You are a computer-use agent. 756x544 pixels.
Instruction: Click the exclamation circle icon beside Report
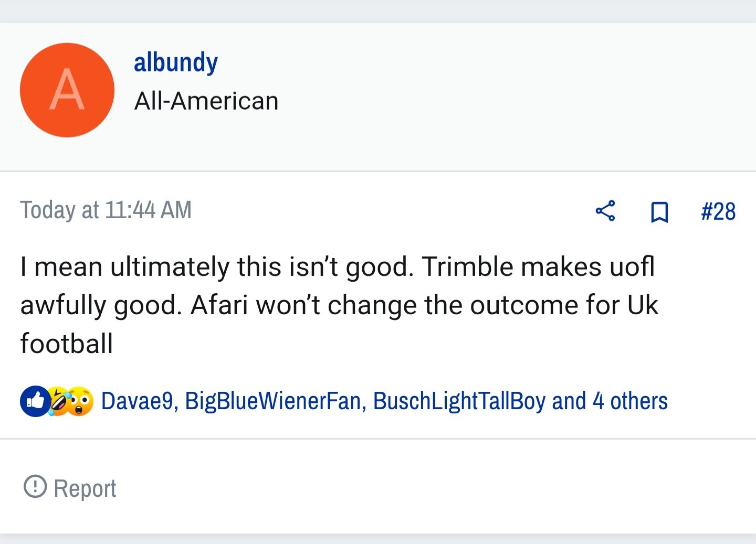point(35,486)
